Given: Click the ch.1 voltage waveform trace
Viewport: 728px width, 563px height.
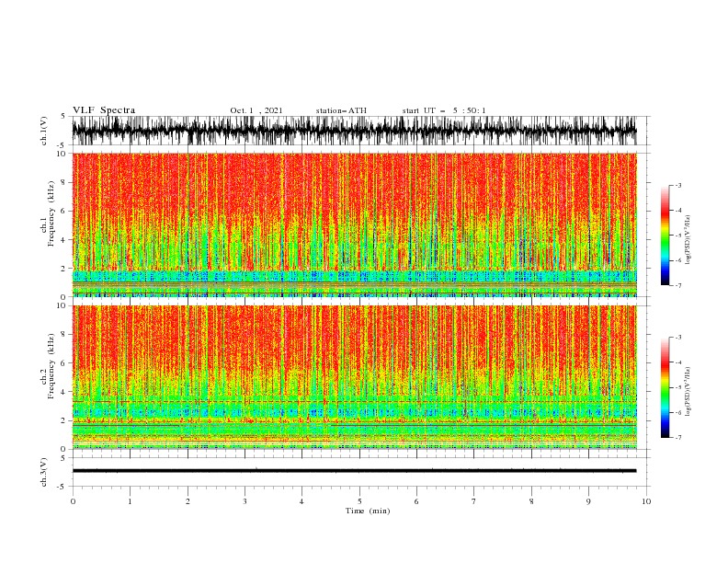Looking at the screenshot, I should point(354,131).
